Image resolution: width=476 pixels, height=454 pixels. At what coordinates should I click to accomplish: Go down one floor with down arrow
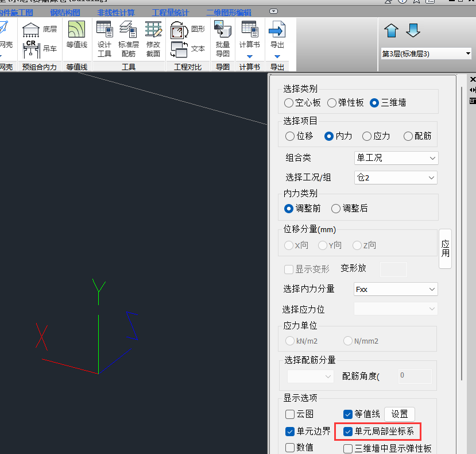[413, 30]
